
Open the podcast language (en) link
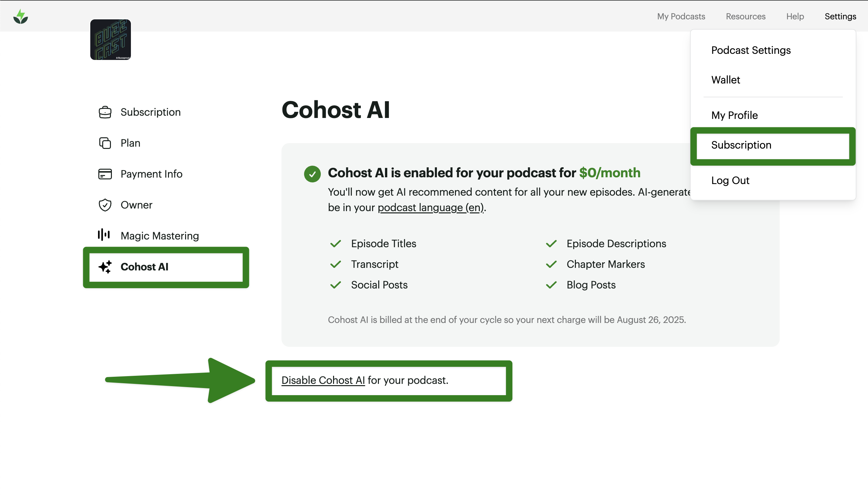click(430, 207)
